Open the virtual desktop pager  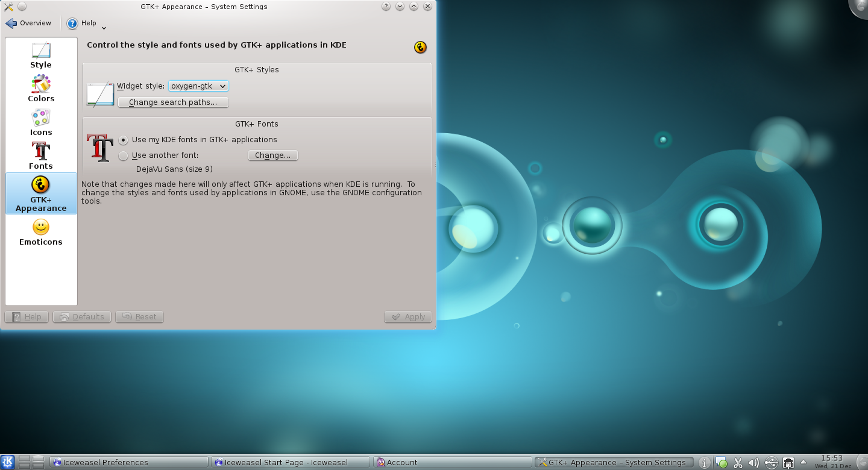click(x=31, y=463)
